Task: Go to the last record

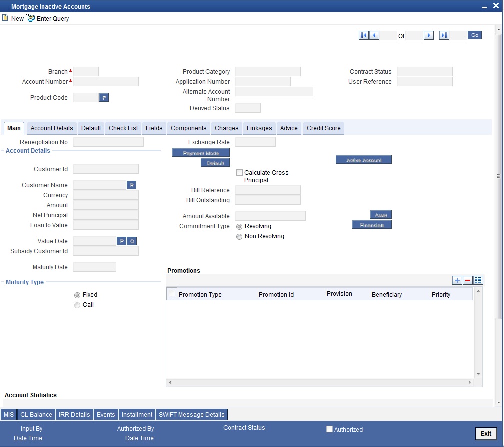Action: (444, 35)
